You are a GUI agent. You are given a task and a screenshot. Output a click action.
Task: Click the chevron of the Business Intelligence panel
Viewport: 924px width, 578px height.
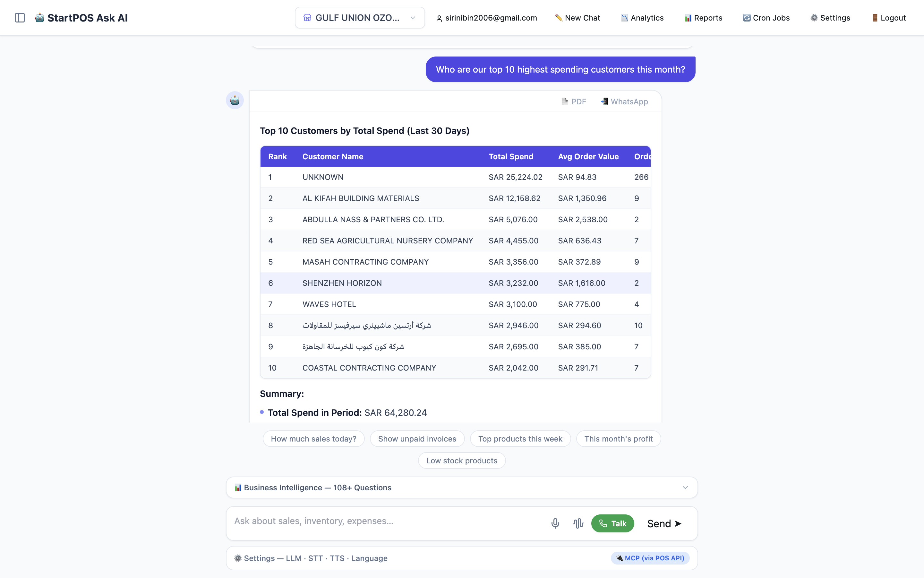click(685, 487)
